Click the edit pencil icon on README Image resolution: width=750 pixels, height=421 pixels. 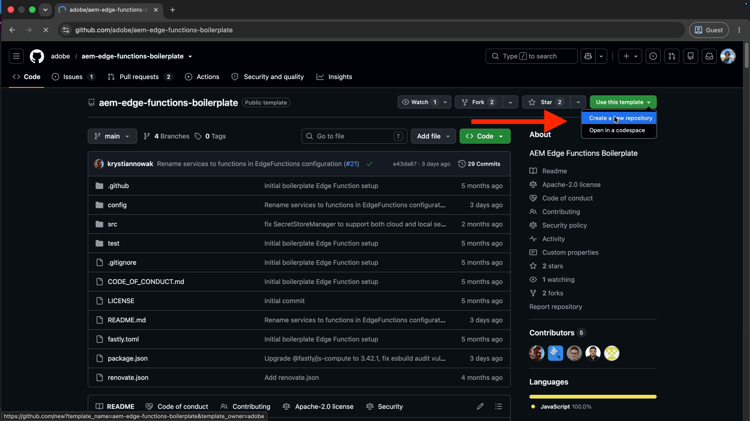tap(480, 406)
